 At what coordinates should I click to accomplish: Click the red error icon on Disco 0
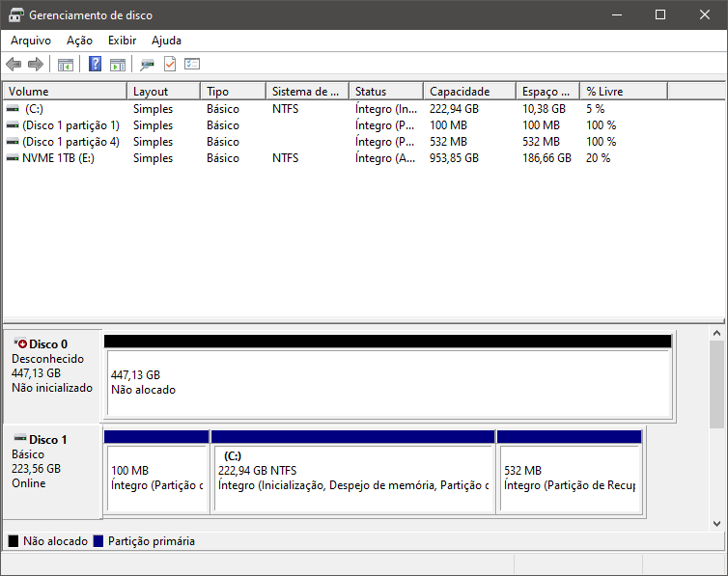pos(21,343)
